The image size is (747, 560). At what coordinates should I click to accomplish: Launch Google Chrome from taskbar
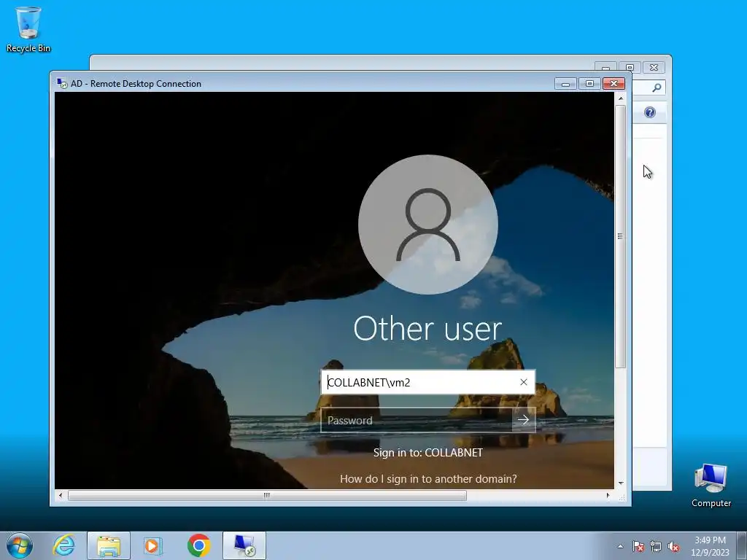click(198, 545)
